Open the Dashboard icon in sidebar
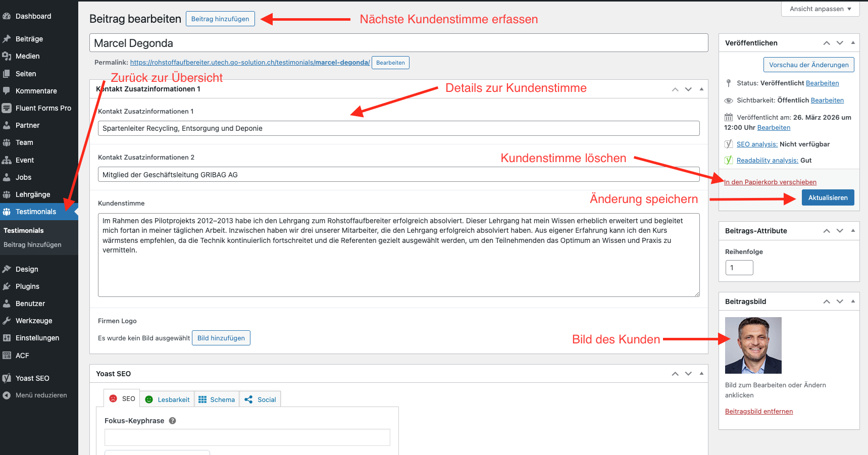Image resolution: width=868 pixels, height=455 pixels. pyautogui.click(x=7, y=16)
